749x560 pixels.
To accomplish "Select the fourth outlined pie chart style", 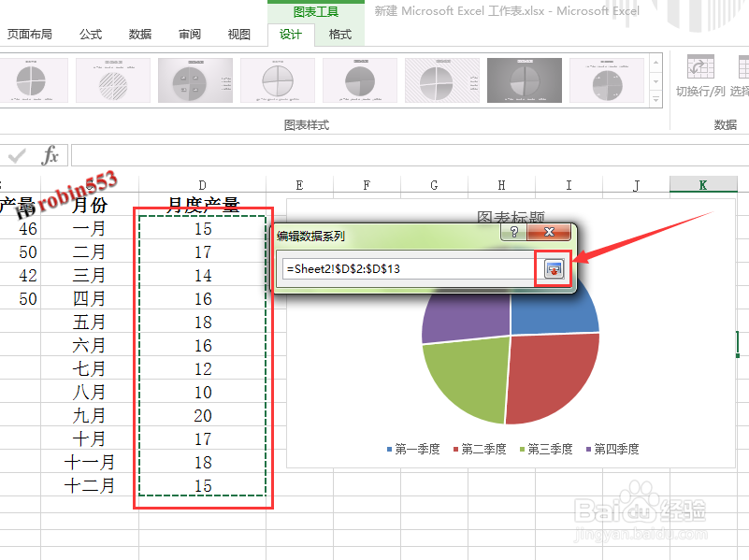I will (278, 80).
